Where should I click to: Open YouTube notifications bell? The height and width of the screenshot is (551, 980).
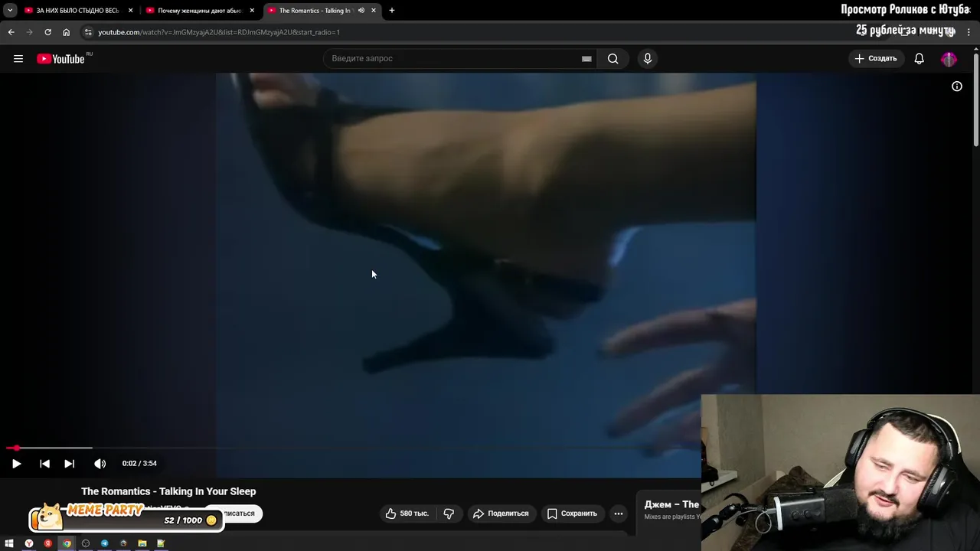(919, 58)
